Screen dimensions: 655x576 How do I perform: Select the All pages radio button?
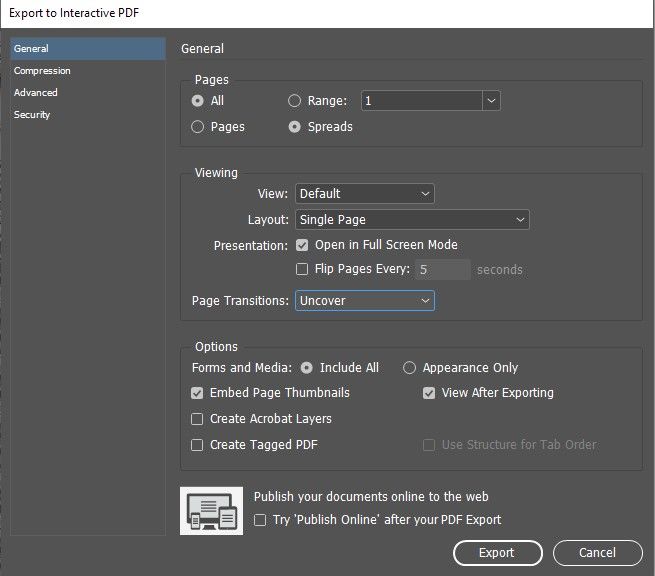tap(198, 101)
